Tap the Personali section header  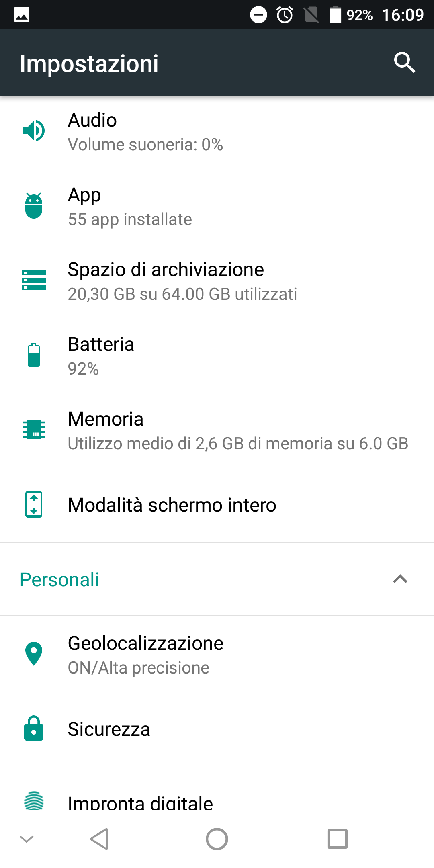[59, 579]
